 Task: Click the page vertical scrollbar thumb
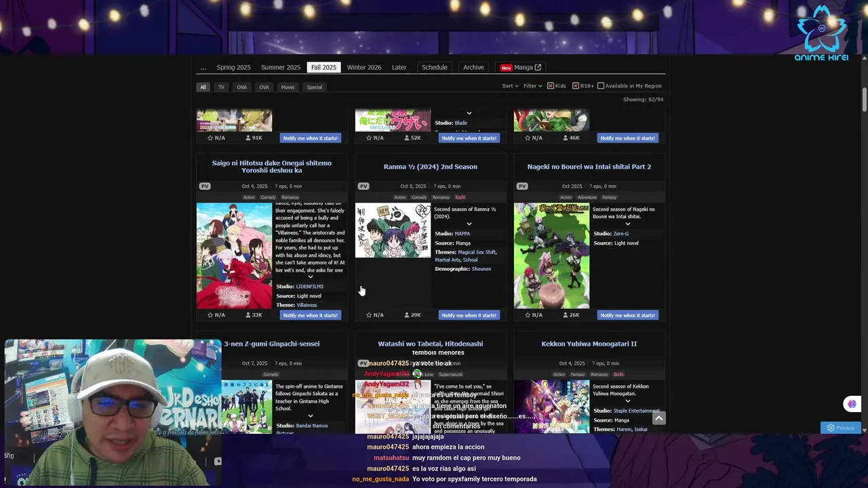click(865, 100)
